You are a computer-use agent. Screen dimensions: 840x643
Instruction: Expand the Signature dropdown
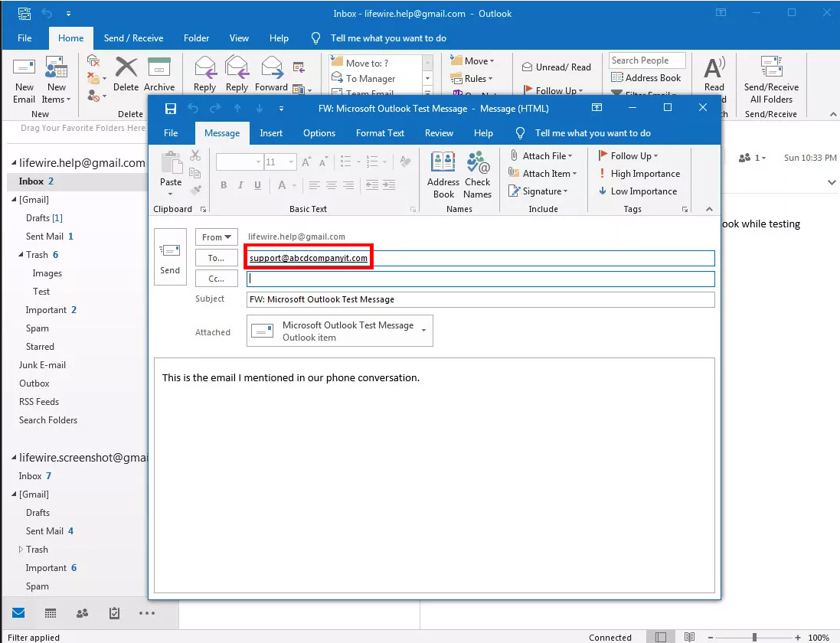point(539,191)
